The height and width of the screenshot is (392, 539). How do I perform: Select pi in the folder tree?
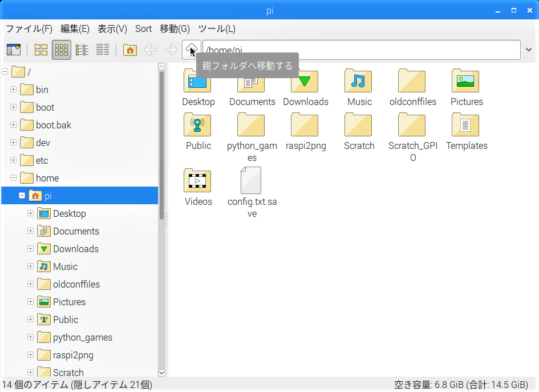(48, 196)
